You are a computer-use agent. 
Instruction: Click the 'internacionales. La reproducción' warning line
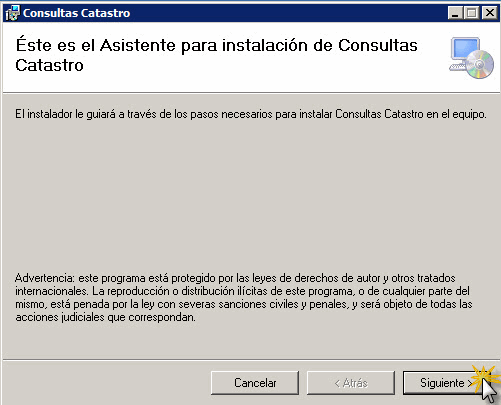point(242,291)
